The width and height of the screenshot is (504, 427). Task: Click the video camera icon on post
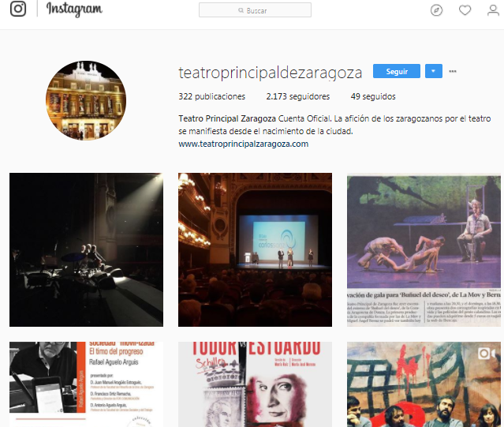[486, 354]
